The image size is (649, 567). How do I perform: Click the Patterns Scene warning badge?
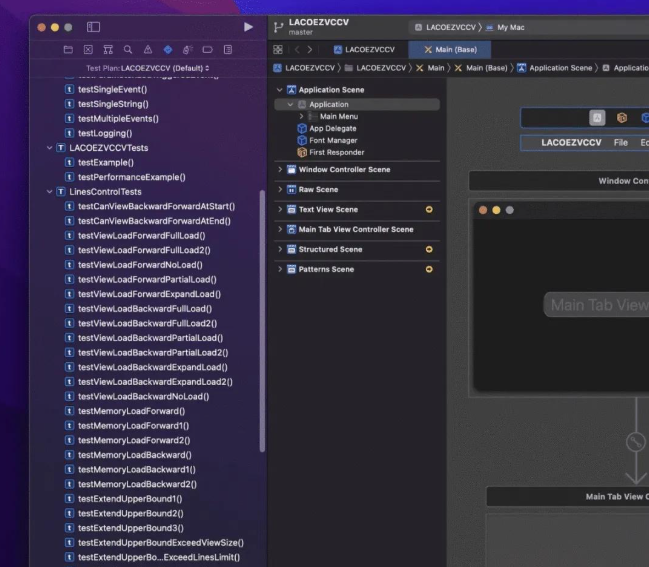[x=429, y=269]
